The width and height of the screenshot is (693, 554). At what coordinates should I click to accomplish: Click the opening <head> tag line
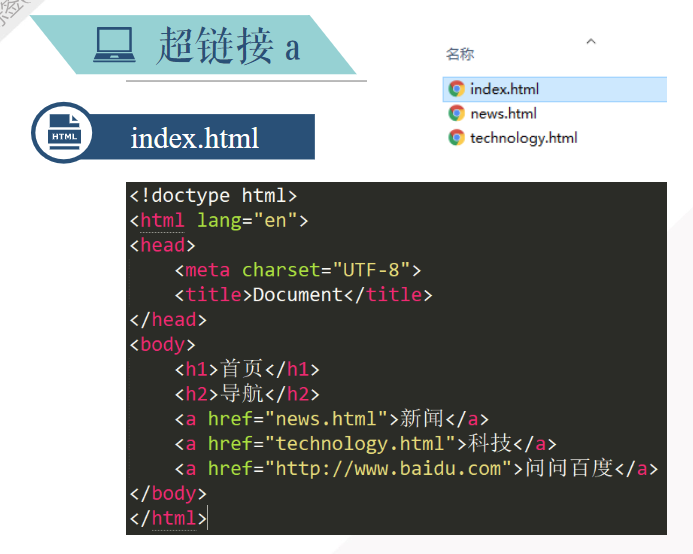tap(163, 245)
